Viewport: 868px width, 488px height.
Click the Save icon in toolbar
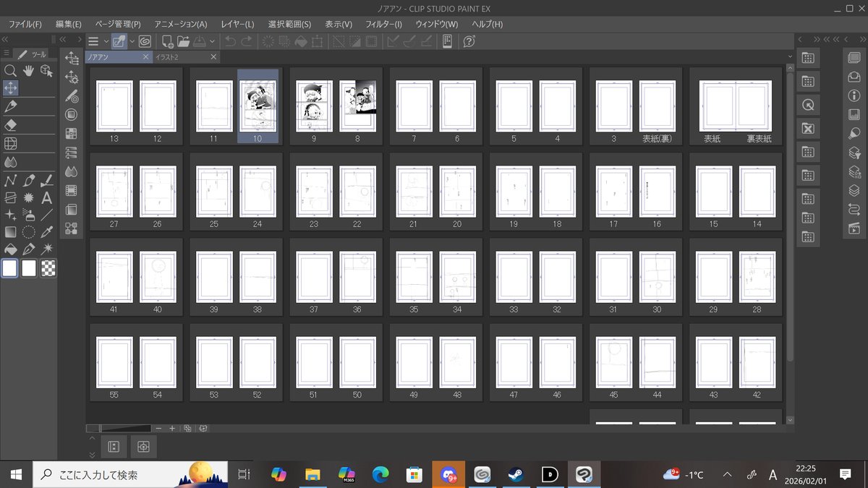point(200,41)
